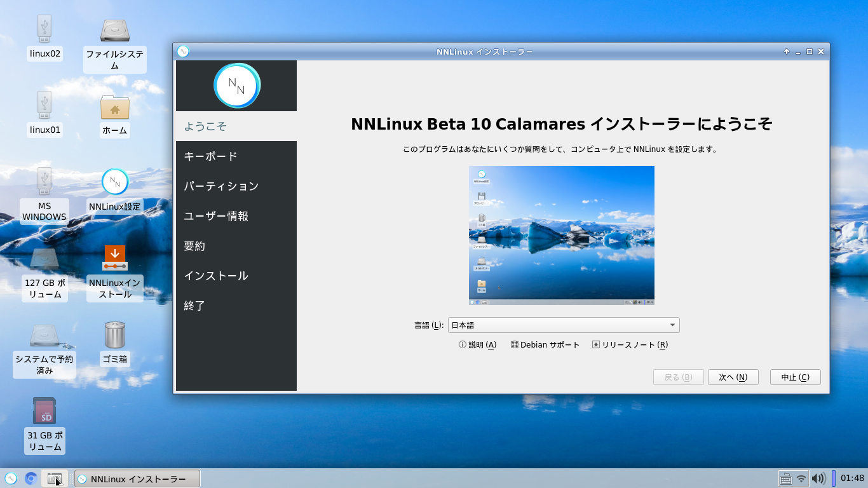Close the NNLinux installer window
Image resolution: width=868 pixels, height=488 pixels.
pyautogui.click(x=821, y=51)
